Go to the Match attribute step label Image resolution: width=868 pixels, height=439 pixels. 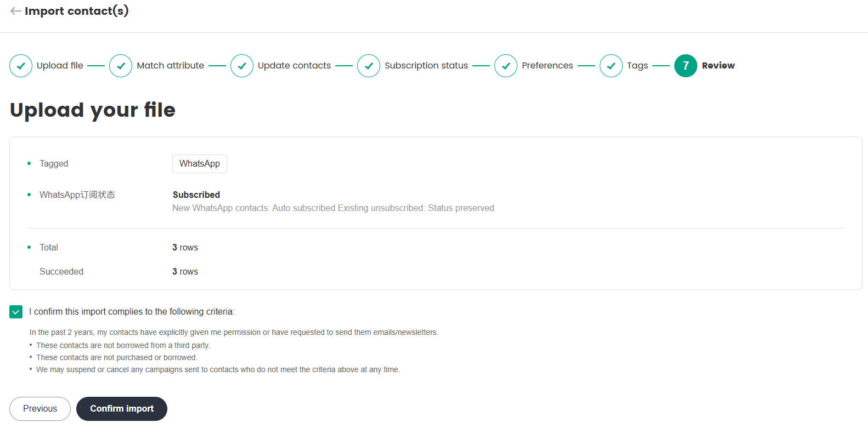[x=170, y=66]
